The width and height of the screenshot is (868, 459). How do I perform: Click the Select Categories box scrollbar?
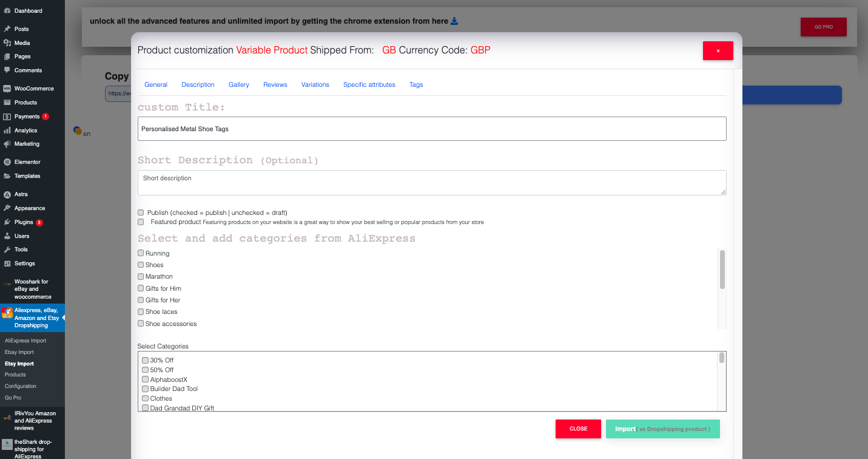722,358
